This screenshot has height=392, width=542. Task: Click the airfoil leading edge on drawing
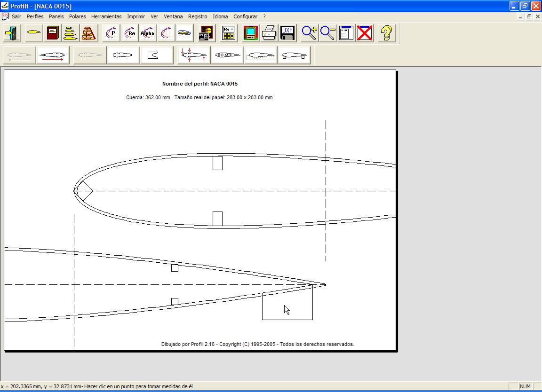(x=74, y=190)
